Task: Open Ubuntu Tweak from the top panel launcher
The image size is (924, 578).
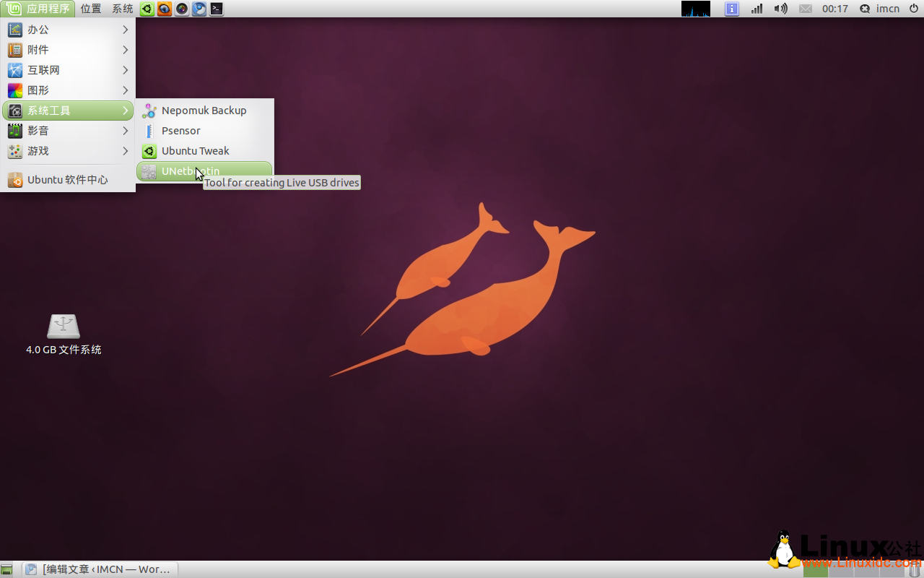Action: pos(147,9)
